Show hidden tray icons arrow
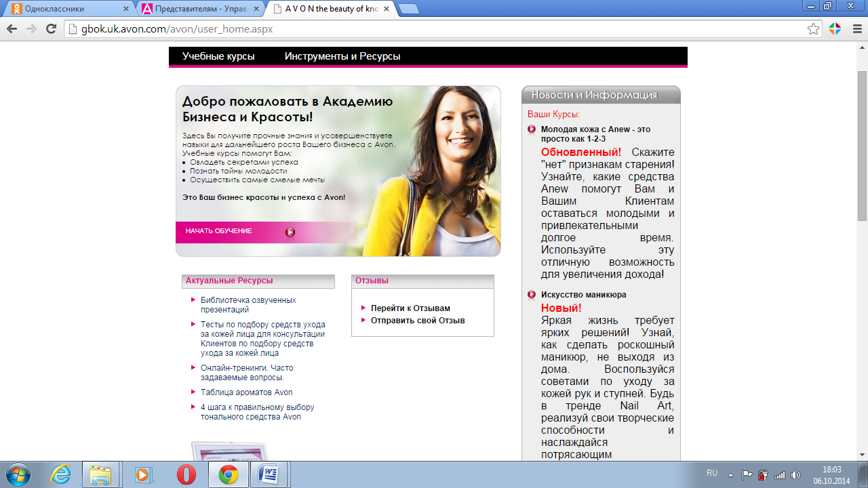The height and width of the screenshot is (488, 868). (731, 474)
